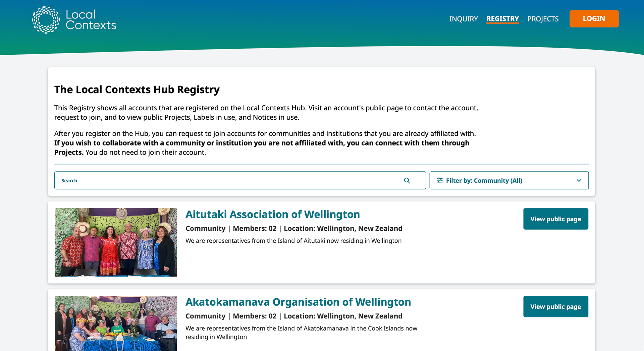This screenshot has height=351, width=644.
Task: View public page for Aitutaki Association
Action: [x=556, y=219]
